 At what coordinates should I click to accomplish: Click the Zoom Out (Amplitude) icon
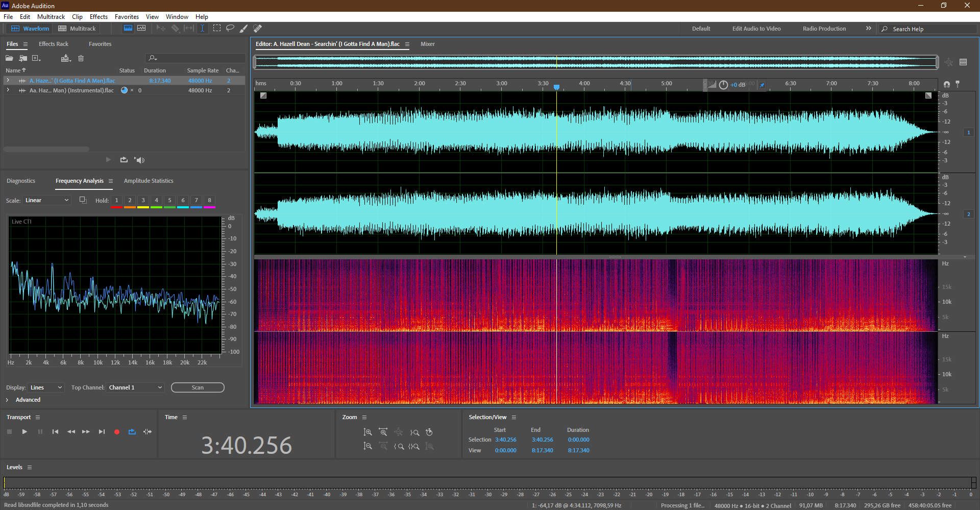[x=367, y=446]
